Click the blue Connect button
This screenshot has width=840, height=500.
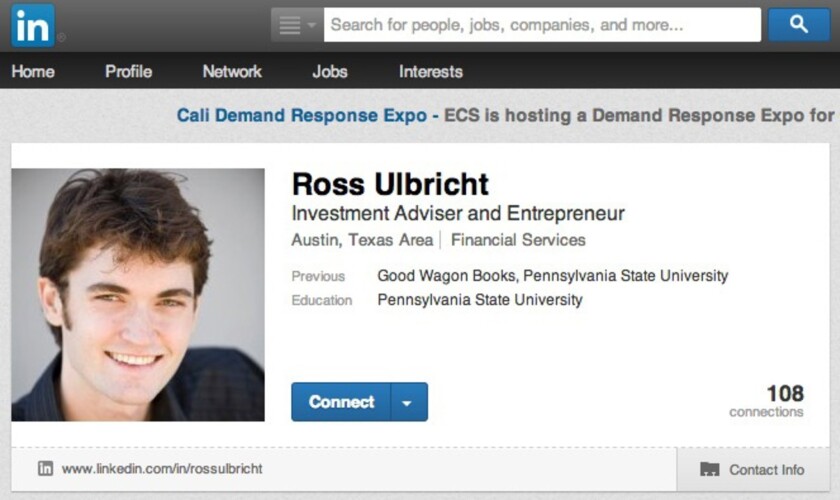341,402
